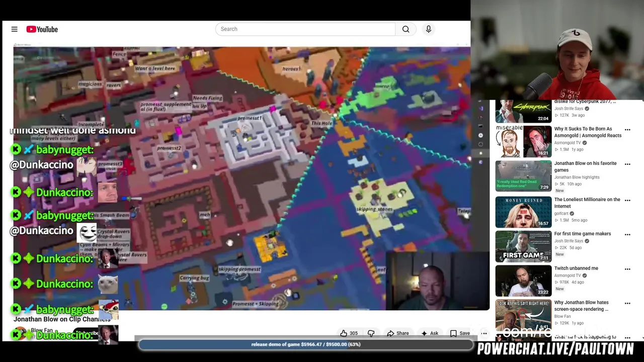This screenshot has width=644, height=362.
Task: Click the YouTube logo to go home
Action: [42, 29]
